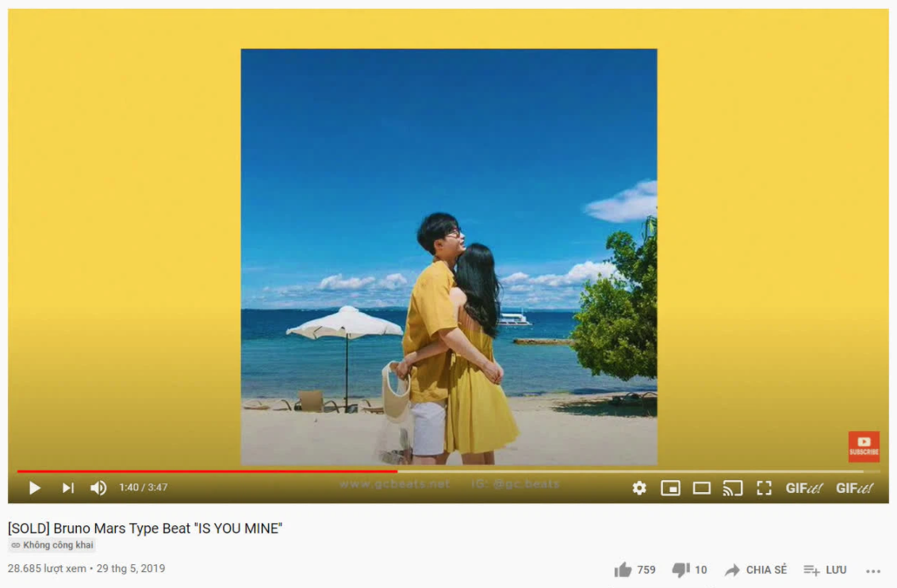Click the Không công khai unlisted badge
This screenshot has width=897, height=588.
pos(52,545)
